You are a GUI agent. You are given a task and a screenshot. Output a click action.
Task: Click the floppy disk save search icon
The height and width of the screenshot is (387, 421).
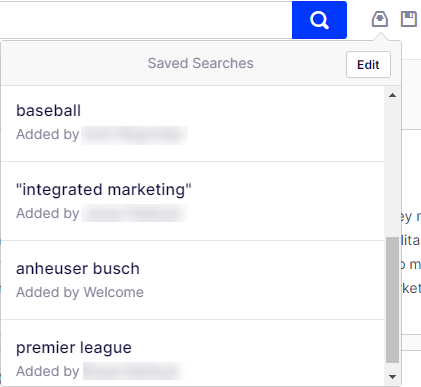coord(409,19)
